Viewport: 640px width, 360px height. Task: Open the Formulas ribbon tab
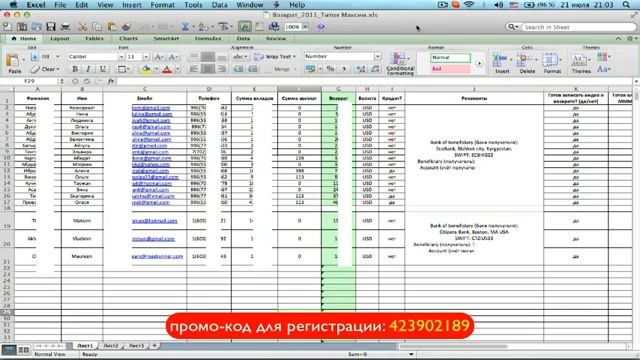pyautogui.click(x=208, y=38)
